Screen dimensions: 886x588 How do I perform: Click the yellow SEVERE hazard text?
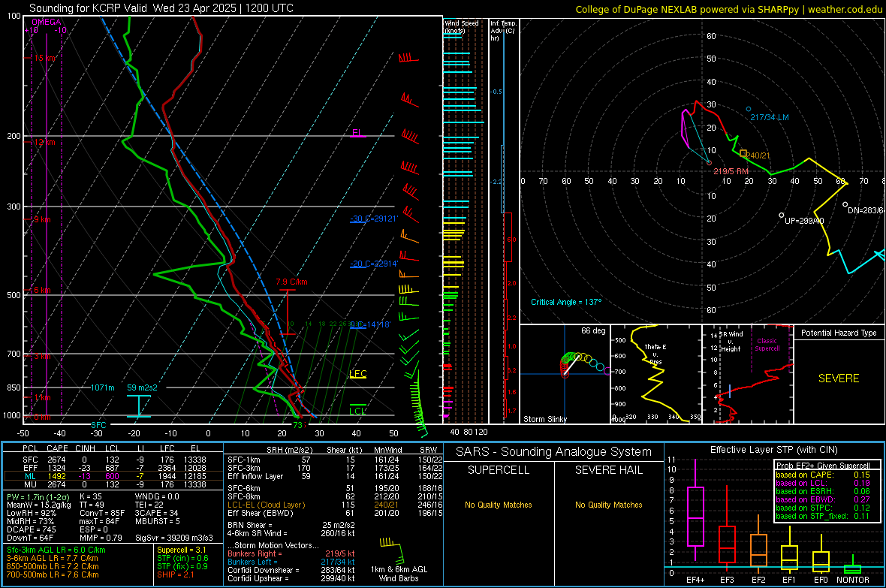tap(839, 378)
